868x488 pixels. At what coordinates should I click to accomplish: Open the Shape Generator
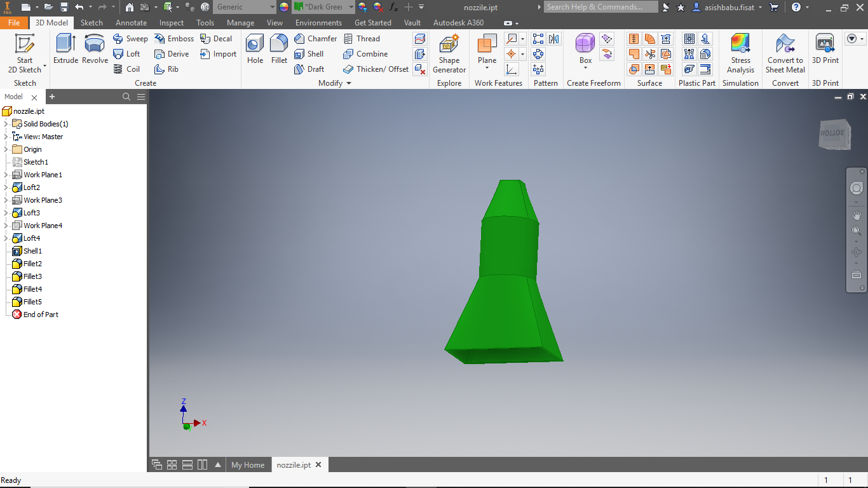[449, 53]
